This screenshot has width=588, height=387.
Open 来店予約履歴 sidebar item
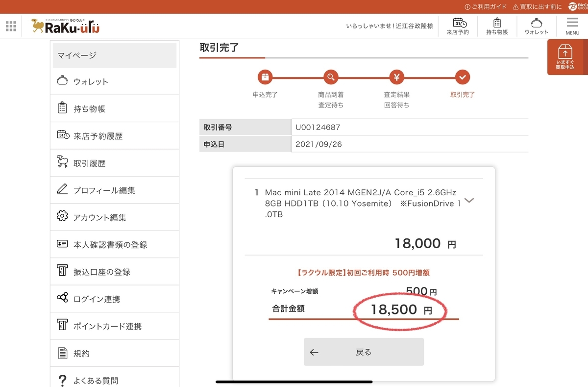pyautogui.click(x=115, y=136)
